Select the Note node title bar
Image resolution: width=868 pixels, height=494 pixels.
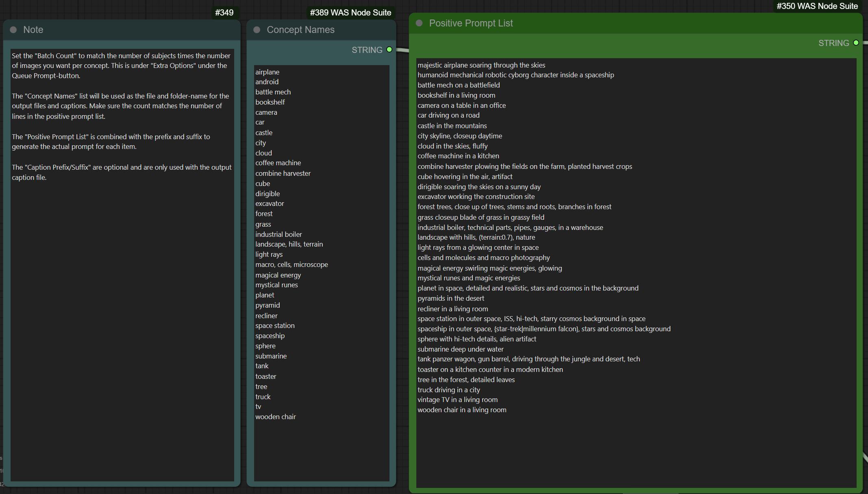122,30
